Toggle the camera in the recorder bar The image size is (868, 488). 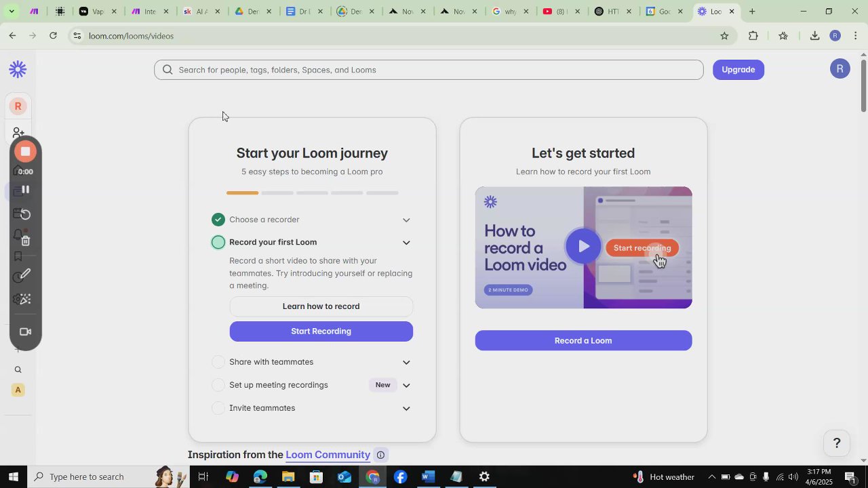point(25,332)
